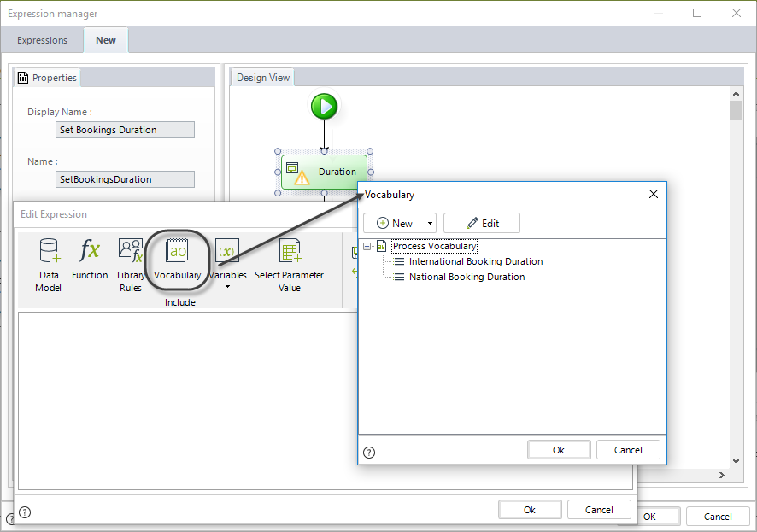
Task: Collapse the Process Vocabulary tree node
Action: click(367, 247)
